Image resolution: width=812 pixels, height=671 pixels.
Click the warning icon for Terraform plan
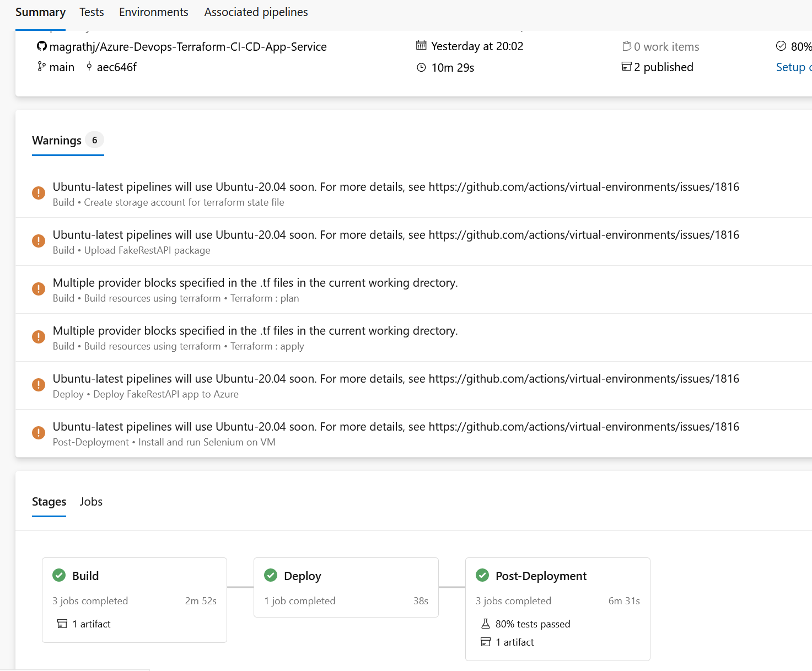(x=39, y=289)
